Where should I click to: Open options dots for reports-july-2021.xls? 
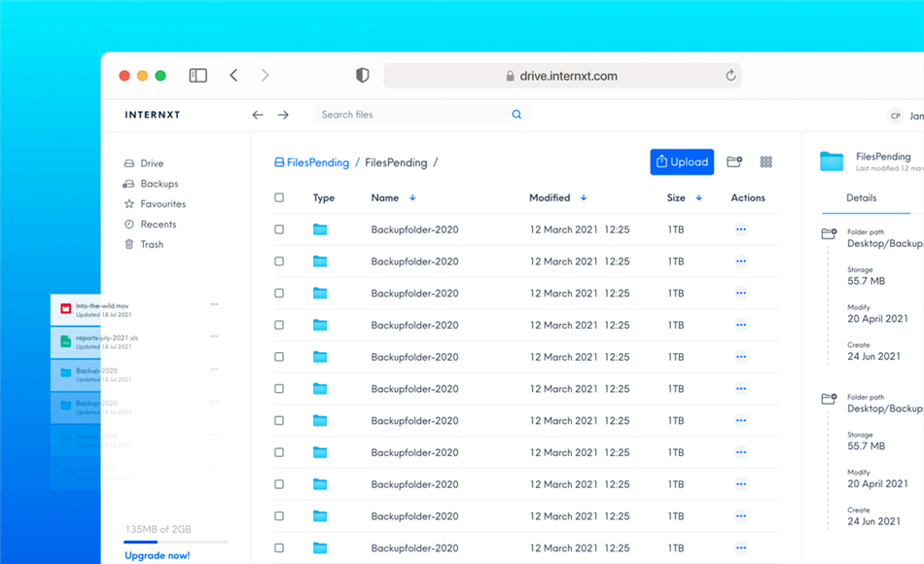point(215,335)
